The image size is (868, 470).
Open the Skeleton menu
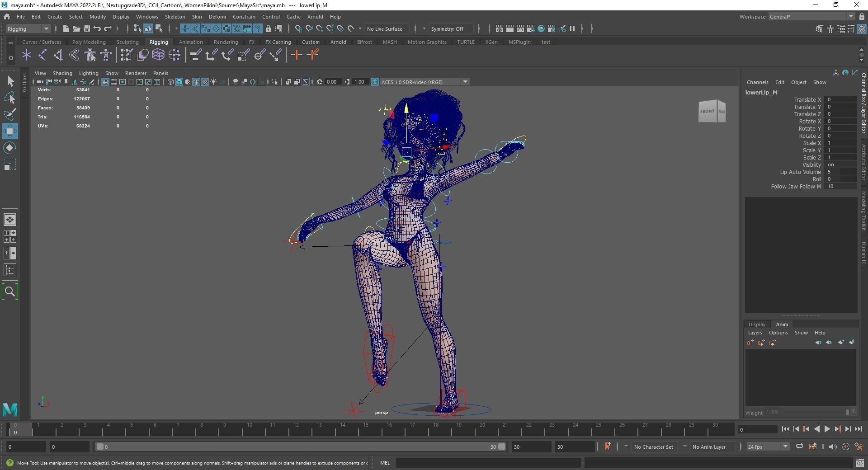coord(175,17)
